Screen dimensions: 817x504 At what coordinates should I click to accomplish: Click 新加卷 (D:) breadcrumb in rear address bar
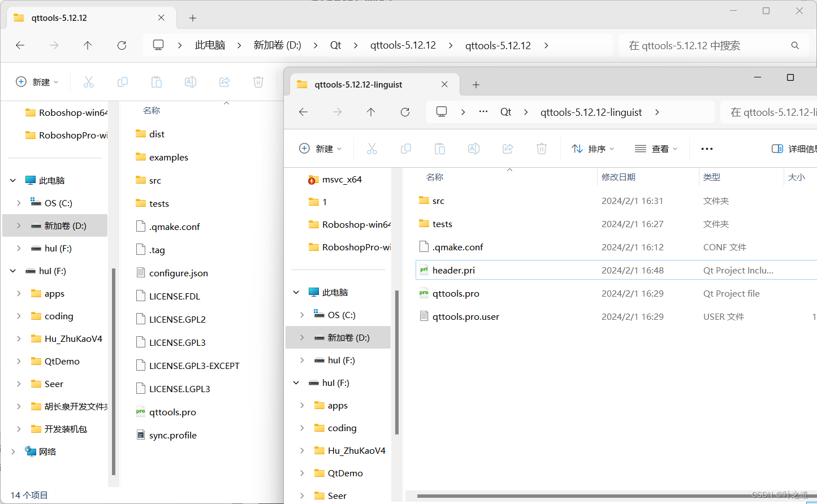pos(278,45)
